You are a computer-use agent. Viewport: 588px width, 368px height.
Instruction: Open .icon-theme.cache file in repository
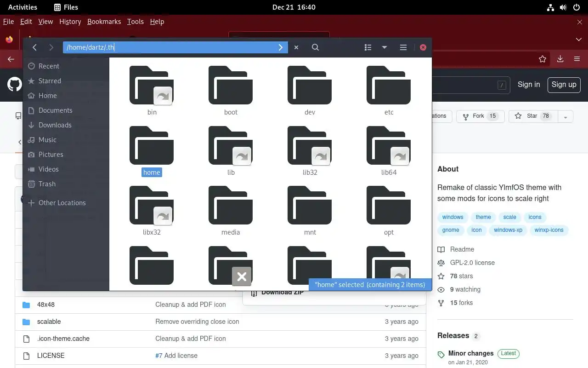point(63,339)
